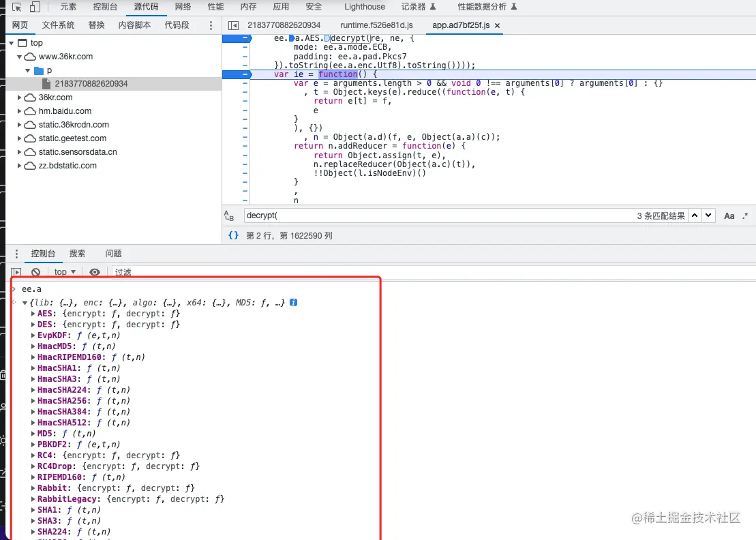The image size is (756, 540).
Task: Select the 源代码 tab
Action: 146,7
